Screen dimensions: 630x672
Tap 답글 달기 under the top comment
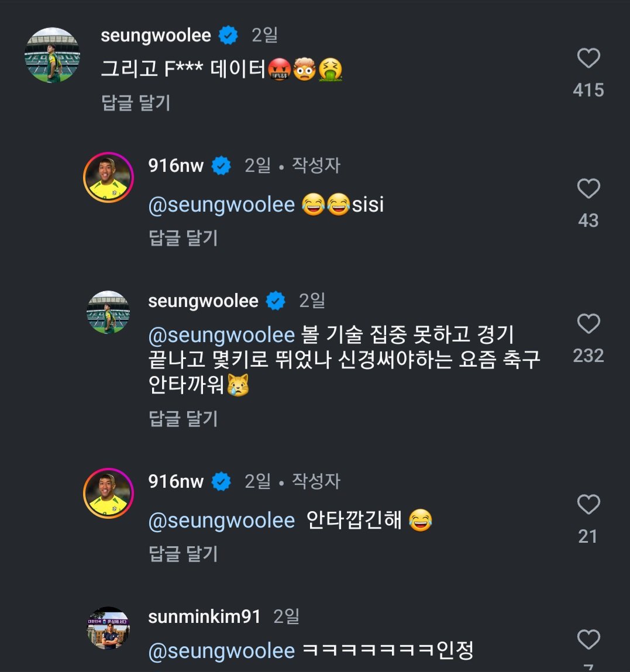(136, 103)
